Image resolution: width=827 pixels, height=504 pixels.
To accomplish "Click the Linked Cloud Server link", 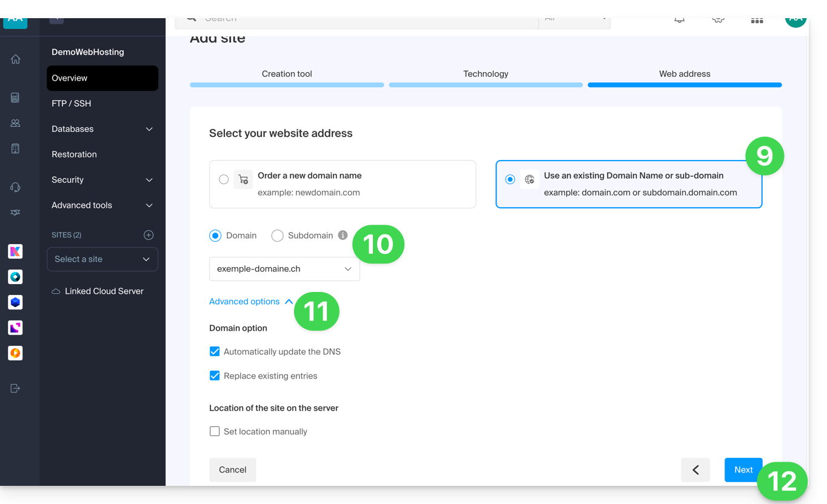I will [104, 291].
